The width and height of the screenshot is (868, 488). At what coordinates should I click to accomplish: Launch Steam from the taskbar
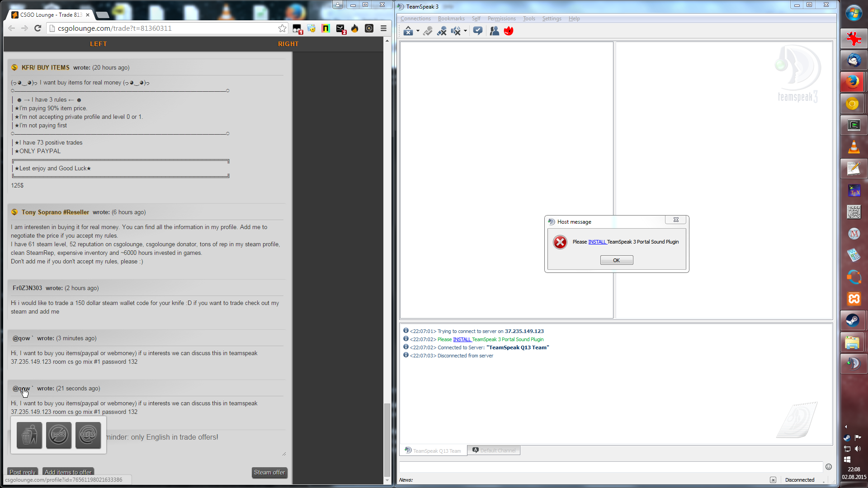853,320
